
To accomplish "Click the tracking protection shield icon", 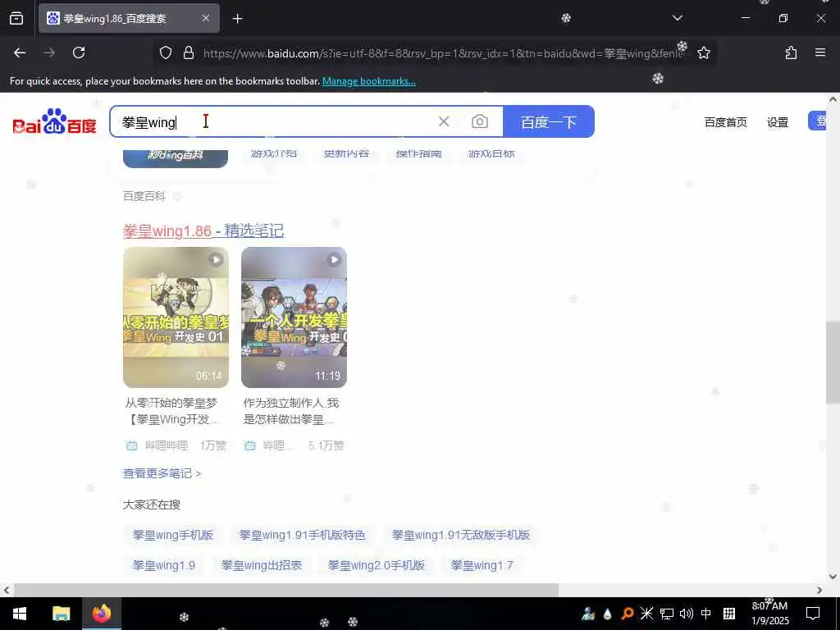I will click(x=166, y=52).
